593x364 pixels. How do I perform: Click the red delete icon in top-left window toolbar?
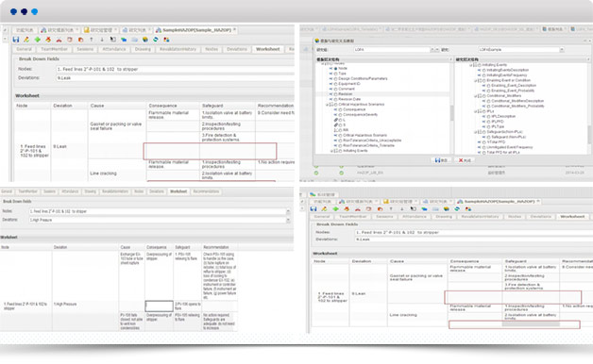coord(48,40)
